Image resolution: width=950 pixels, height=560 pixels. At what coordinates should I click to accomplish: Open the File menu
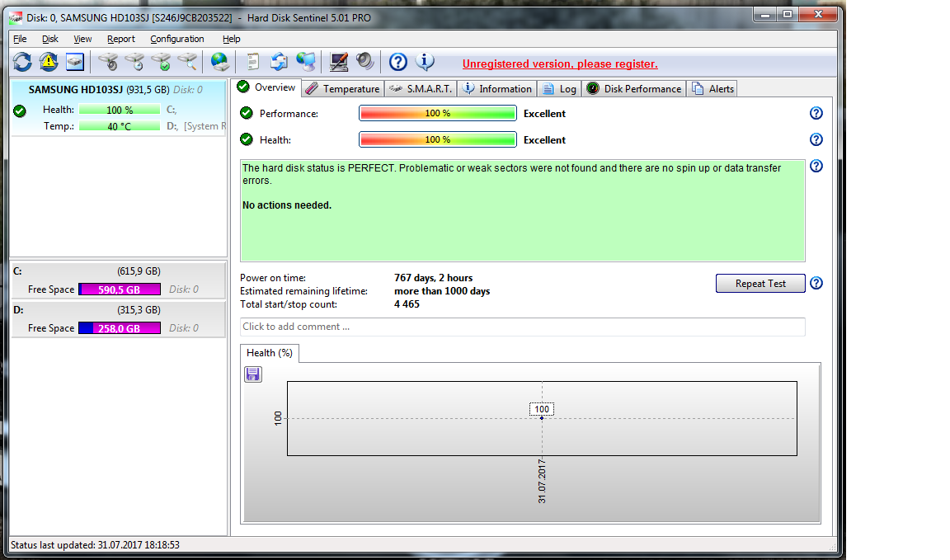click(20, 39)
